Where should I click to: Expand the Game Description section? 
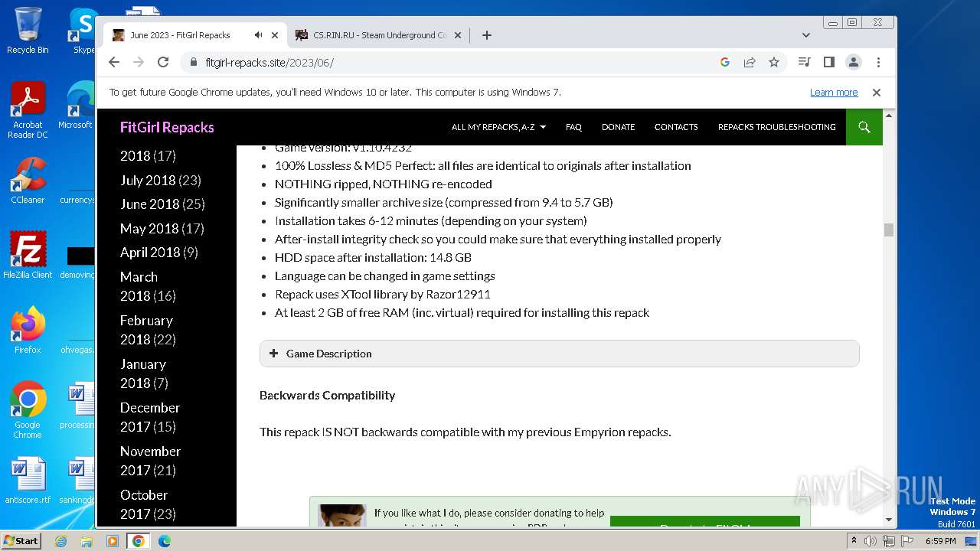coord(560,354)
